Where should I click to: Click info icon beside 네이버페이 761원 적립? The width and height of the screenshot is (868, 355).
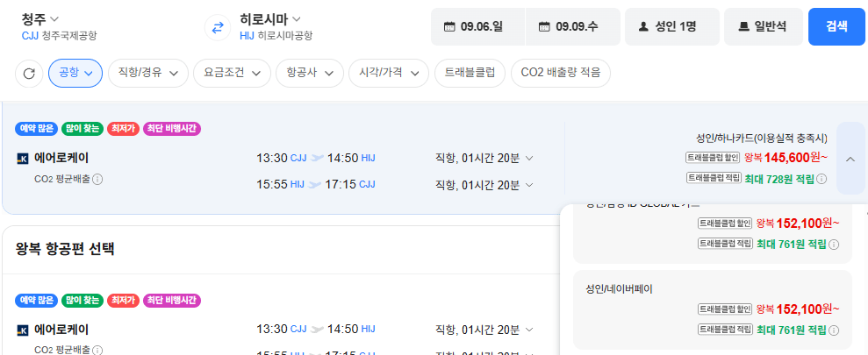coord(834,330)
